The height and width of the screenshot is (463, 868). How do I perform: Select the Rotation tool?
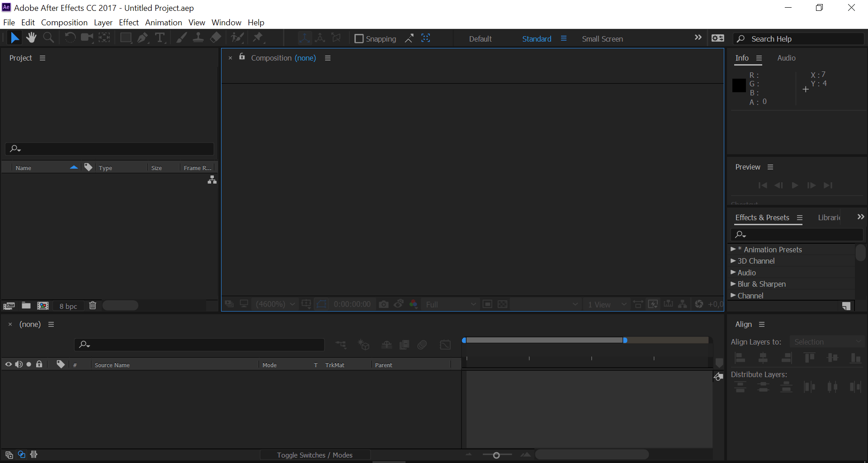click(70, 38)
